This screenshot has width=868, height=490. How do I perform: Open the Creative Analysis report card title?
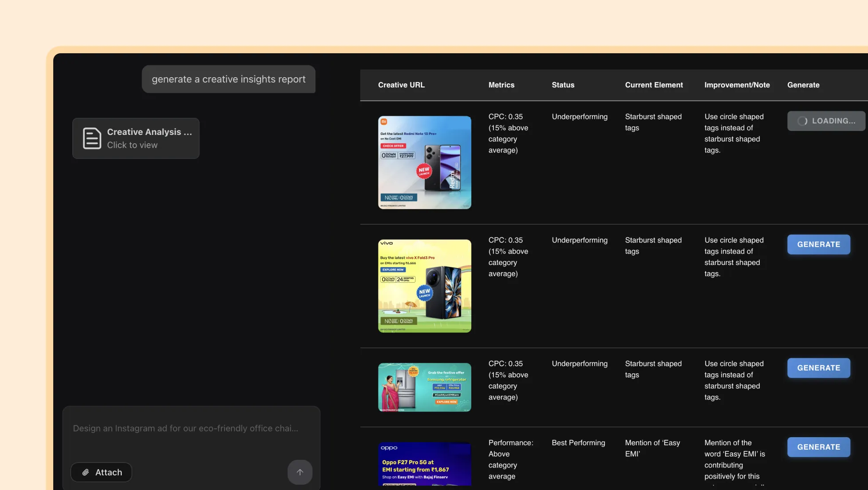150,132
